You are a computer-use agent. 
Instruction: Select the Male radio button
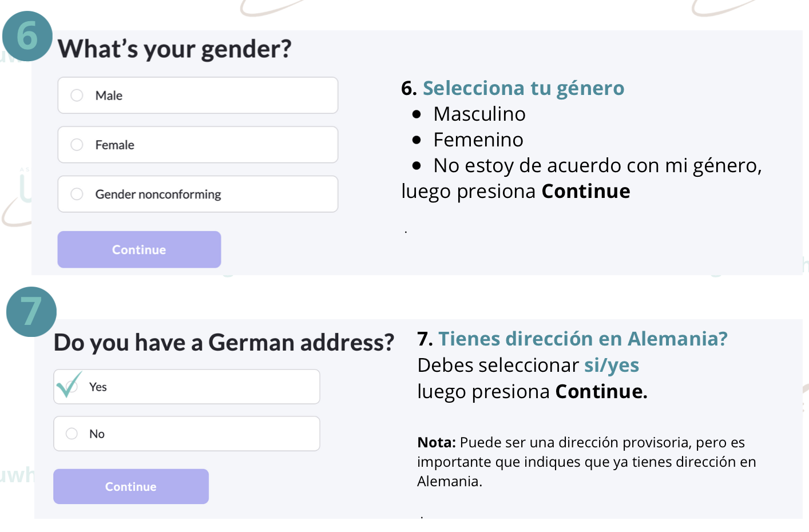tap(77, 96)
